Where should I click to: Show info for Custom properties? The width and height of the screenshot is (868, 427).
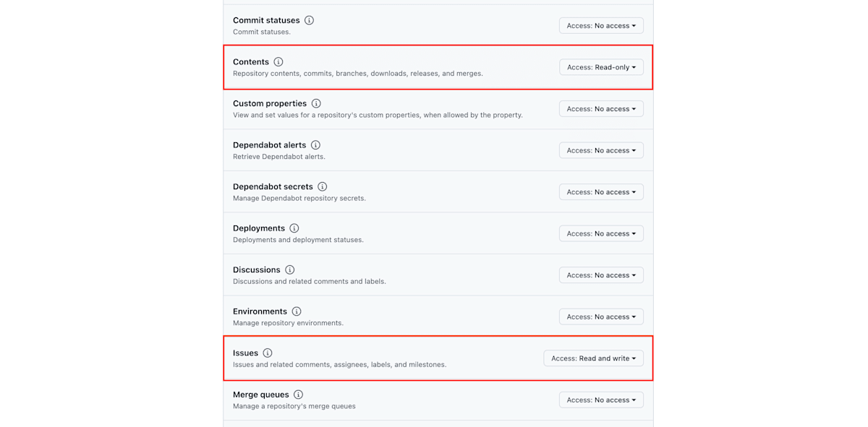(x=316, y=103)
